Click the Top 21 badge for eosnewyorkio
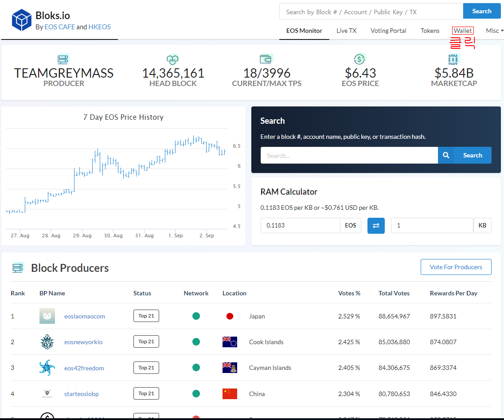The image size is (504, 420). (x=146, y=341)
